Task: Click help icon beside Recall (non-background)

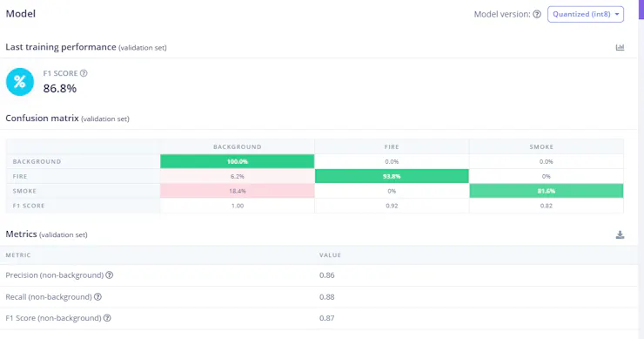Action: coord(97,296)
